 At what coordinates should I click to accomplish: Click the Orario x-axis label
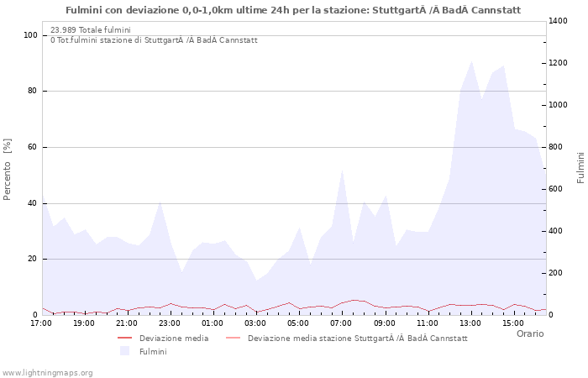point(529,333)
